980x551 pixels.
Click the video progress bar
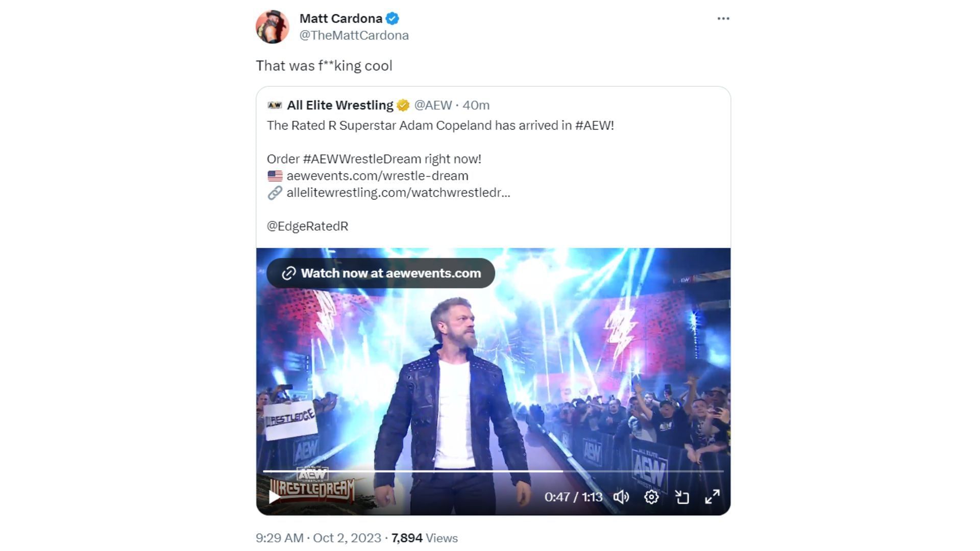(493, 471)
